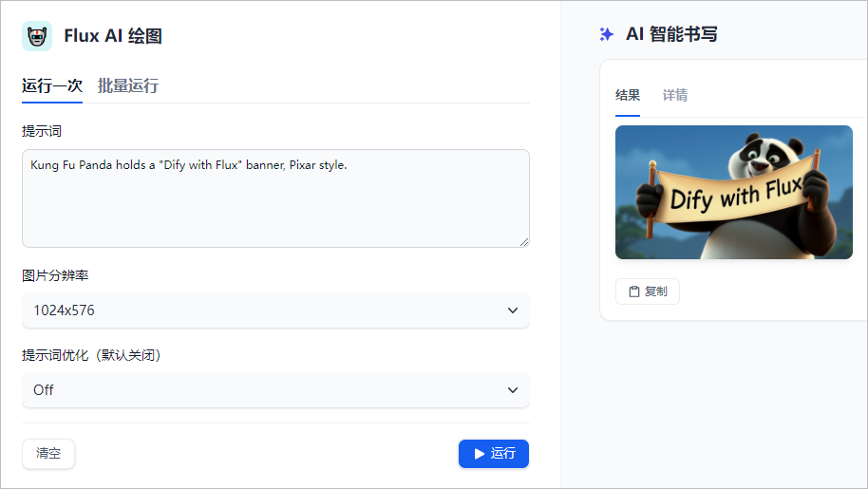Click the Flux AI robot app icon
The height and width of the screenshot is (489, 868).
[x=37, y=36]
